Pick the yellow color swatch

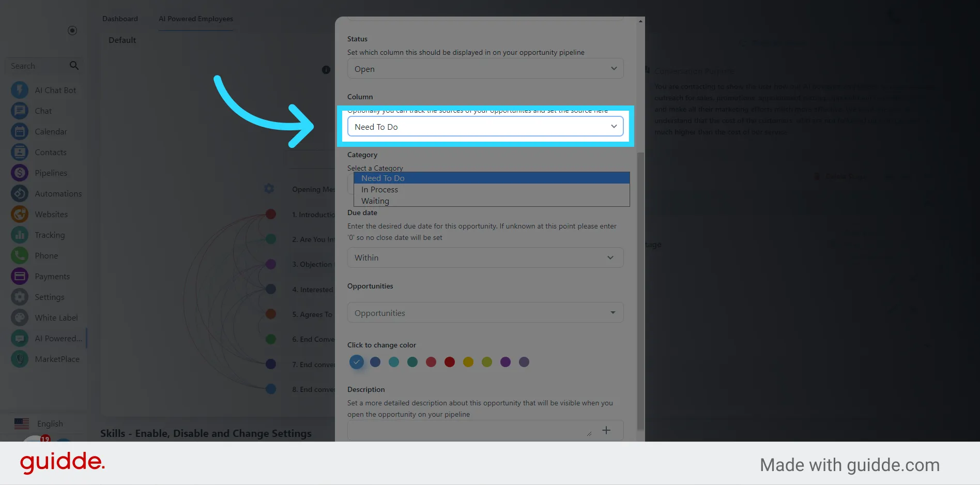coord(468,362)
